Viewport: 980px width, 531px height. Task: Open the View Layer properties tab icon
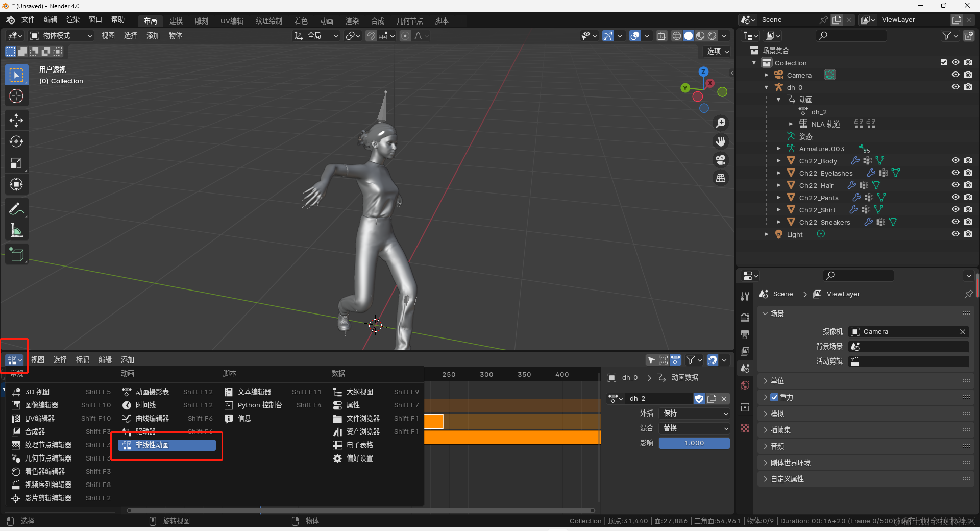tap(745, 351)
